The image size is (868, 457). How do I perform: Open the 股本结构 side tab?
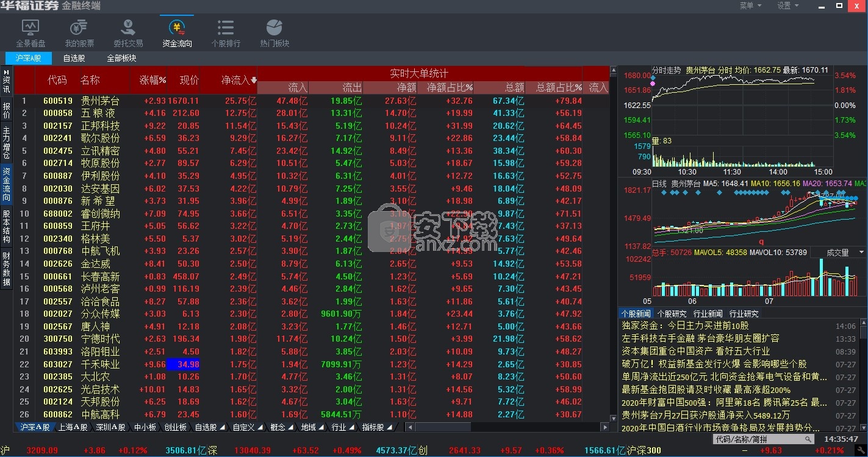[6, 226]
